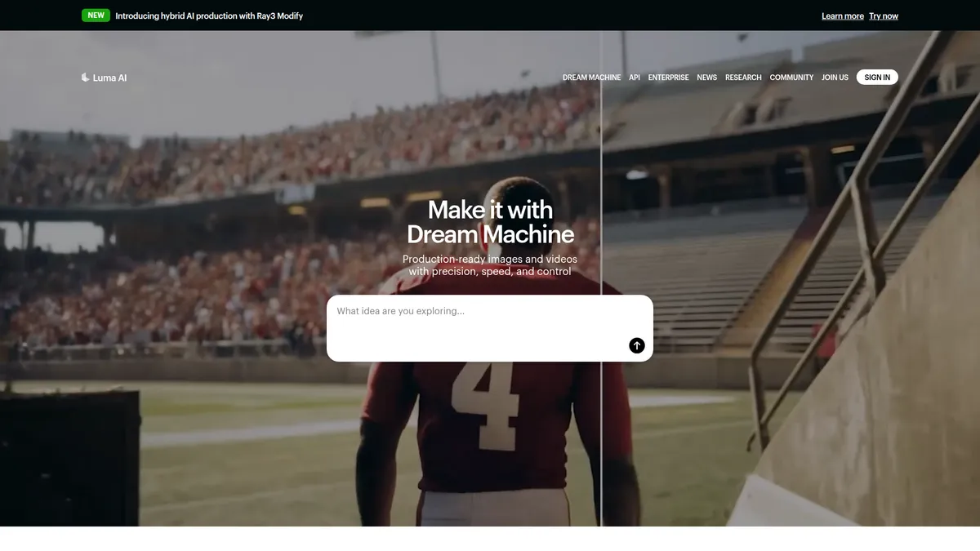Click the green NEW badge
980x551 pixels.
pyautogui.click(x=96, y=16)
